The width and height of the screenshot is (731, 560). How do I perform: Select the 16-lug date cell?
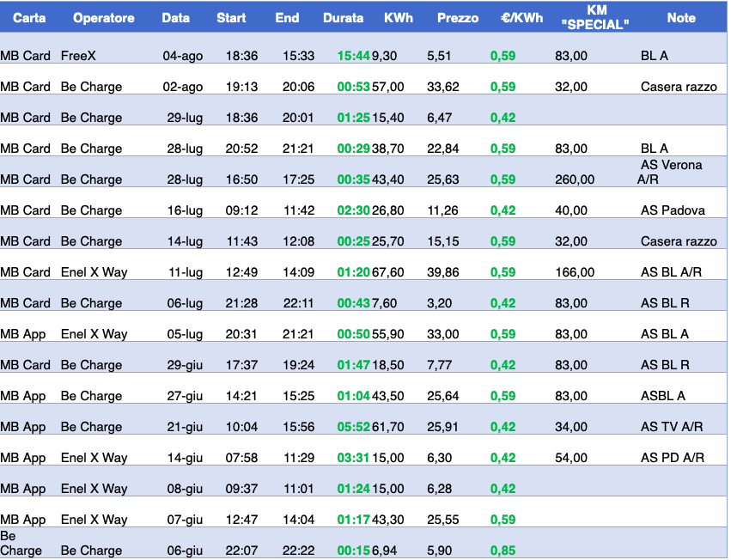[x=185, y=210]
